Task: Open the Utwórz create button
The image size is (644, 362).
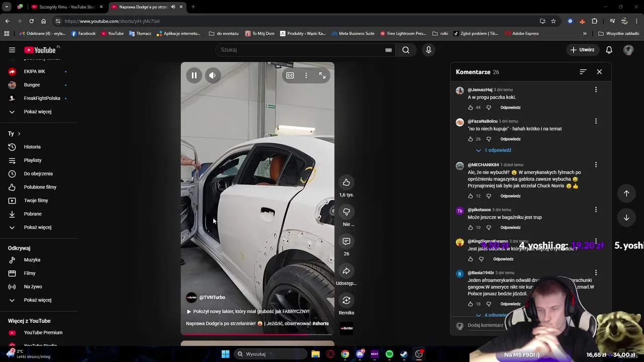Action: [582, 50]
